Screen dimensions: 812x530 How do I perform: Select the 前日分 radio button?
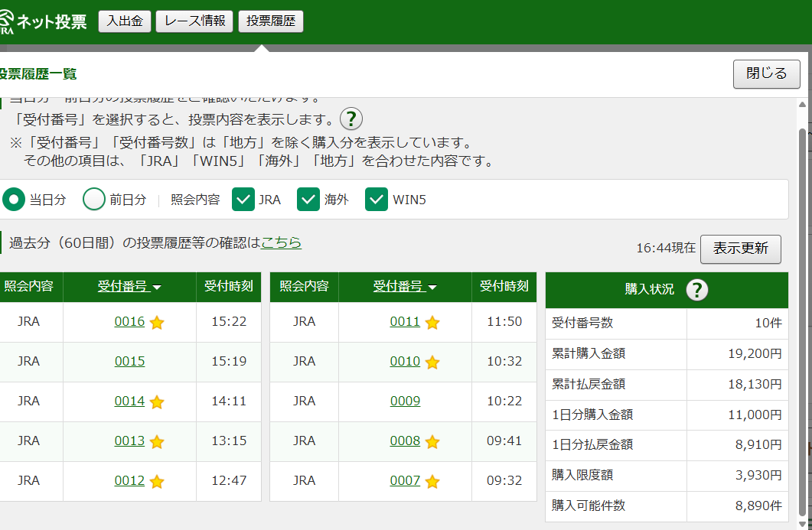coord(94,200)
